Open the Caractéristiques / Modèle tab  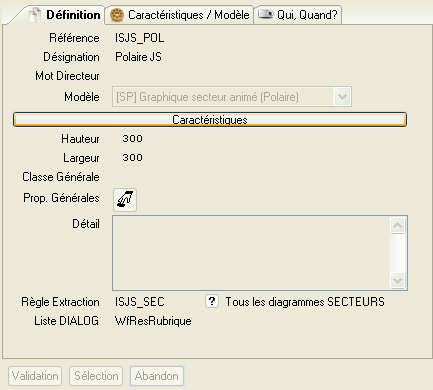(179, 15)
